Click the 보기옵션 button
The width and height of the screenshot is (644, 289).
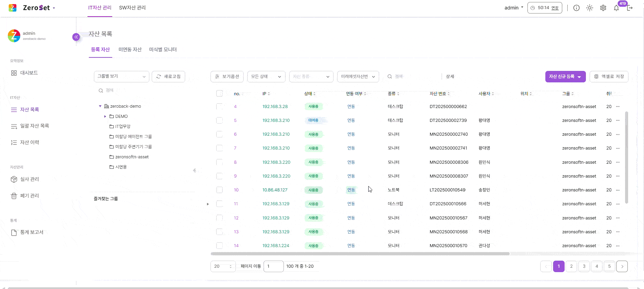(227, 77)
